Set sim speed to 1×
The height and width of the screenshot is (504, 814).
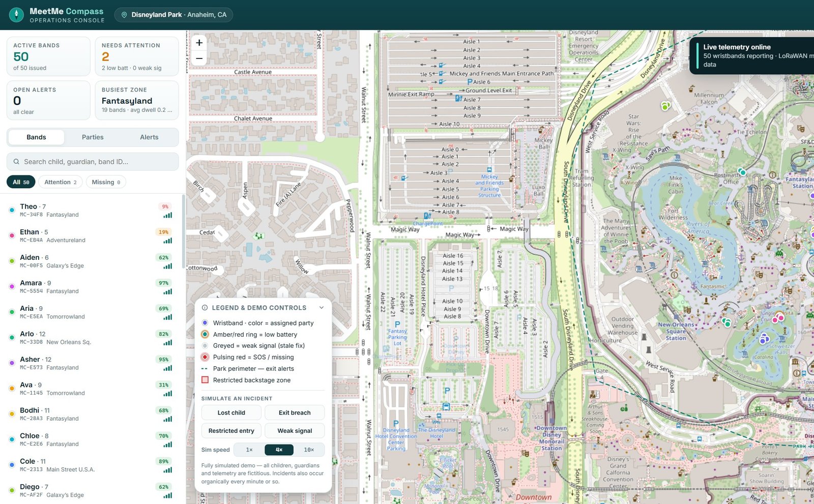click(249, 450)
